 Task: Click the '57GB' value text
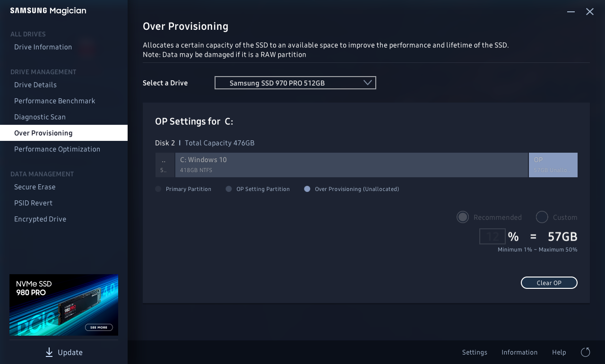click(x=562, y=236)
